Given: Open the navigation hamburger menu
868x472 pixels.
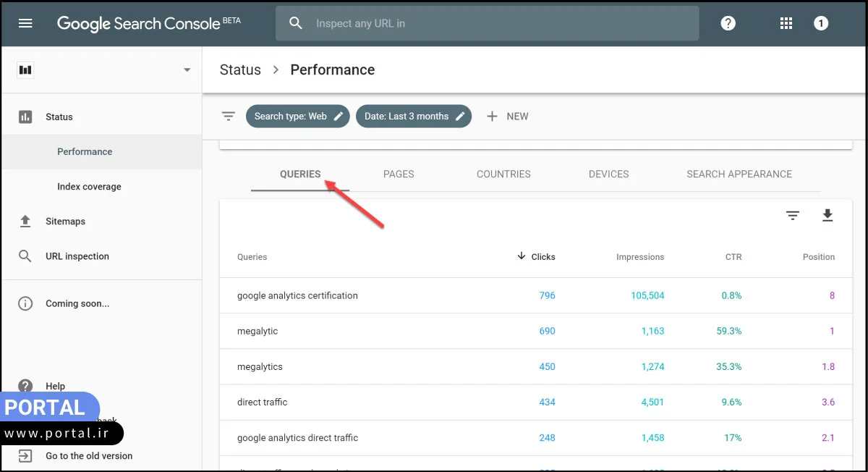Looking at the screenshot, I should (x=25, y=22).
